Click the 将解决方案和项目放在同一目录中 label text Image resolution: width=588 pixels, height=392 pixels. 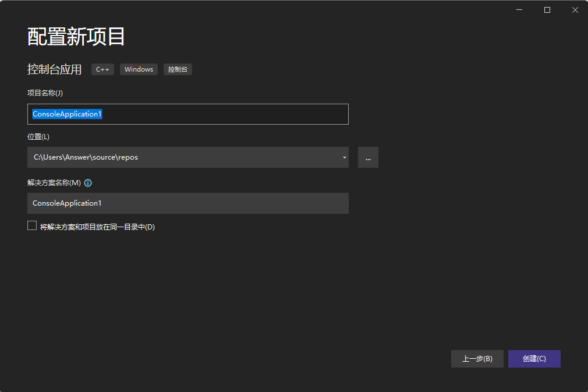pyautogui.click(x=97, y=227)
